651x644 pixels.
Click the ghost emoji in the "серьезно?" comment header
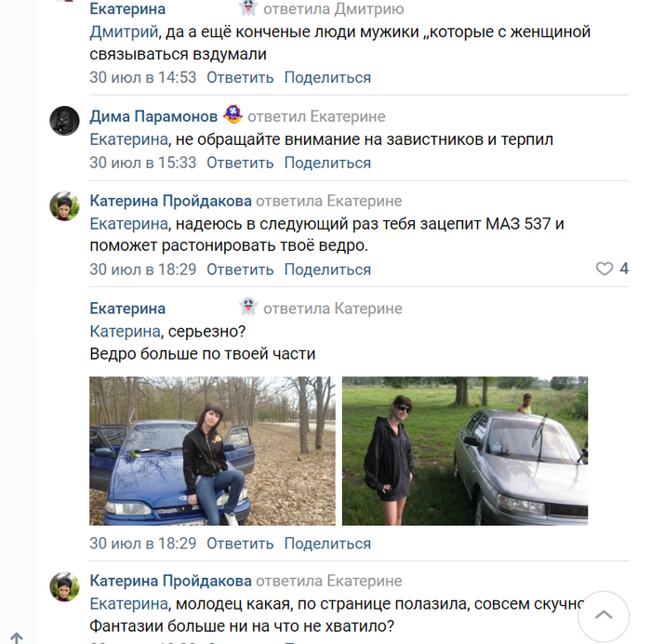(x=247, y=308)
